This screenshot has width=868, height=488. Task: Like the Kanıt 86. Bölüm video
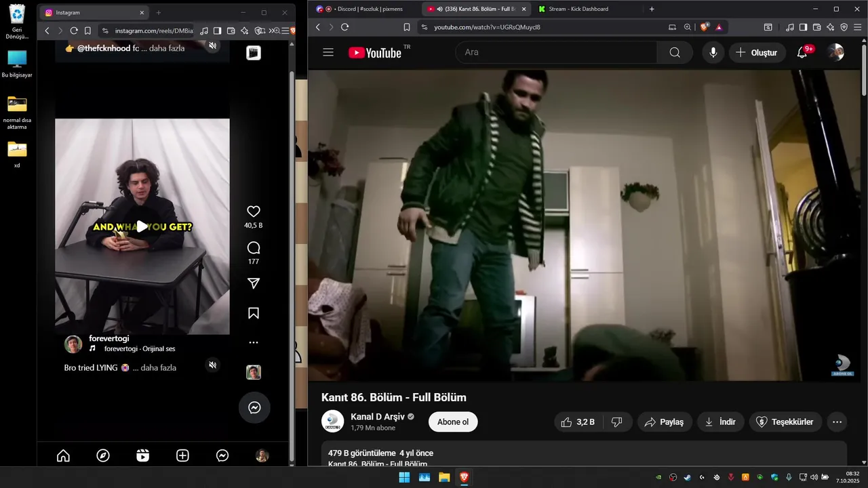coord(578,422)
